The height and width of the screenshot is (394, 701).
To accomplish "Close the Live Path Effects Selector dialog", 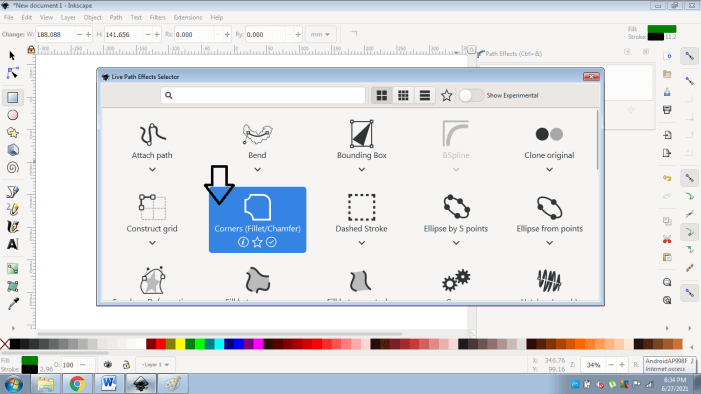I will coord(591,76).
